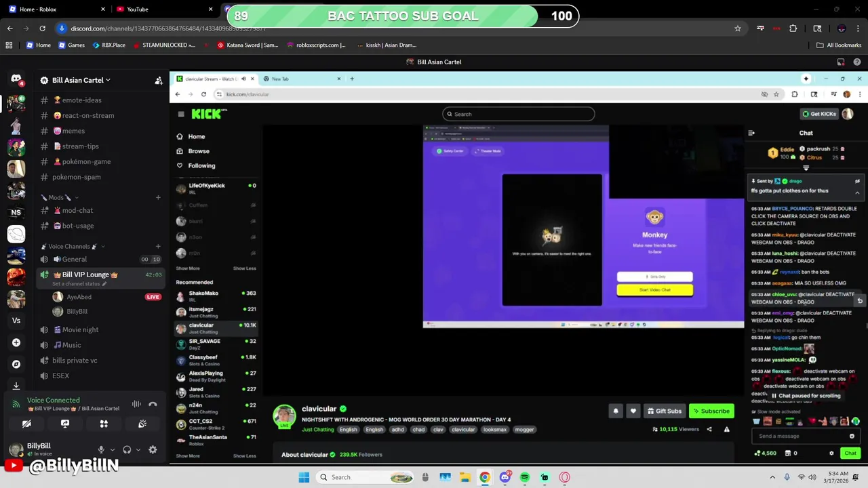
Task: Resume chat paused for scrolling
Action: pyautogui.click(x=806, y=396)
